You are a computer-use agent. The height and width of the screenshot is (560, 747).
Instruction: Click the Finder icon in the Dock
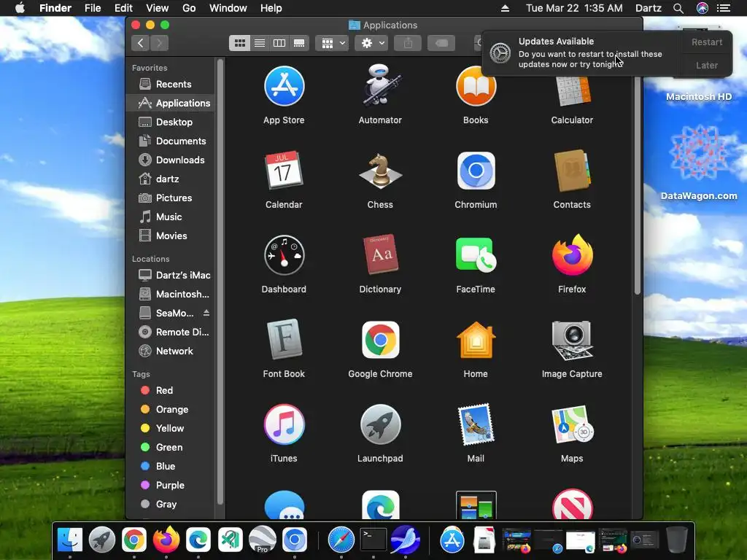click(70, 540)
